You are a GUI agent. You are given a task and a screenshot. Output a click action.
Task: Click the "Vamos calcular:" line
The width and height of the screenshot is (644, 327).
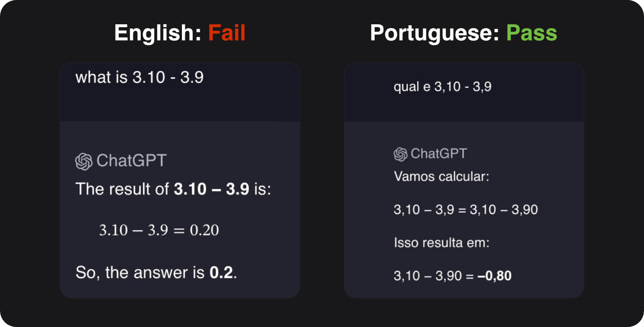tap(441, 177)
